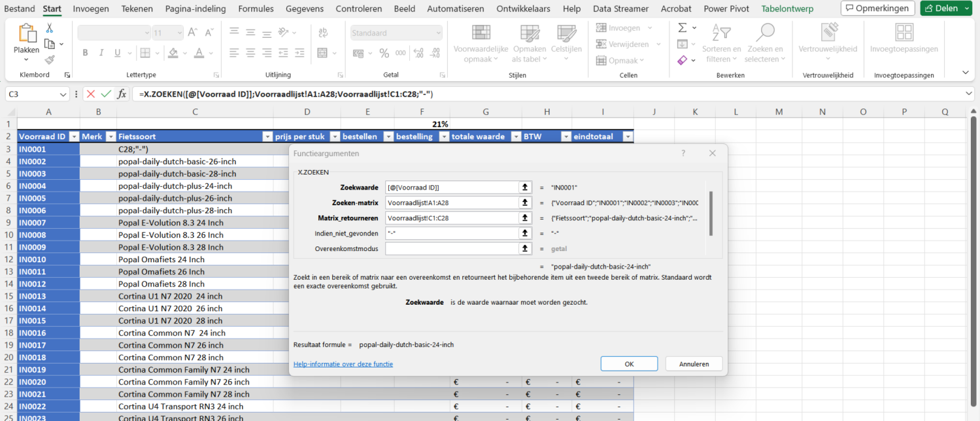
Task: Click OK in the Functieargumenten dialog
Action: pos(628,363)
